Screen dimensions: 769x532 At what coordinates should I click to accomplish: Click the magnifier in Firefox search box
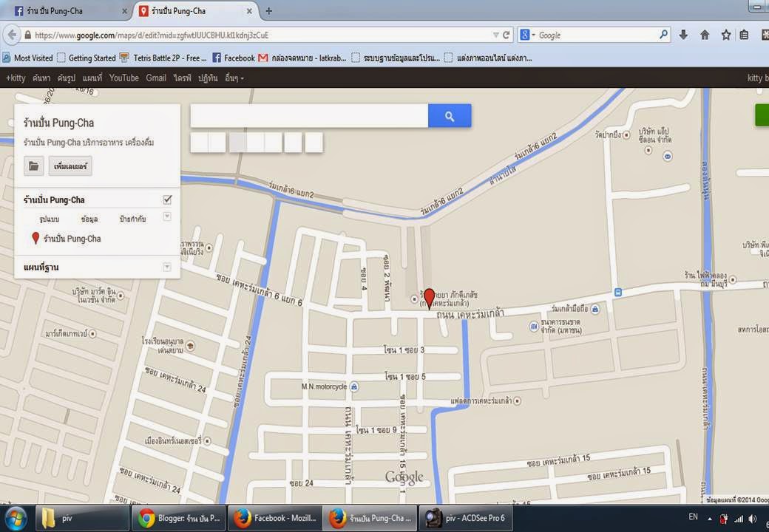[x=663, y=34]
